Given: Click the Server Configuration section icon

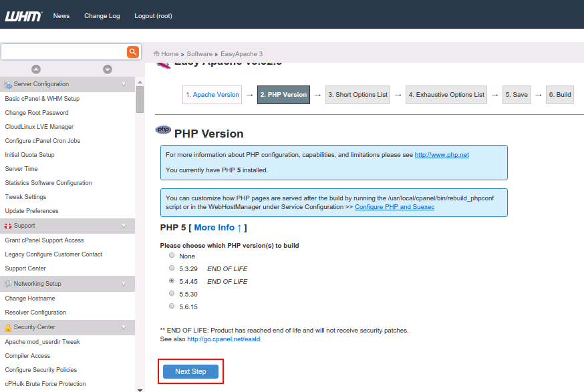Looking at the screenshot, I should click(9, 84).
